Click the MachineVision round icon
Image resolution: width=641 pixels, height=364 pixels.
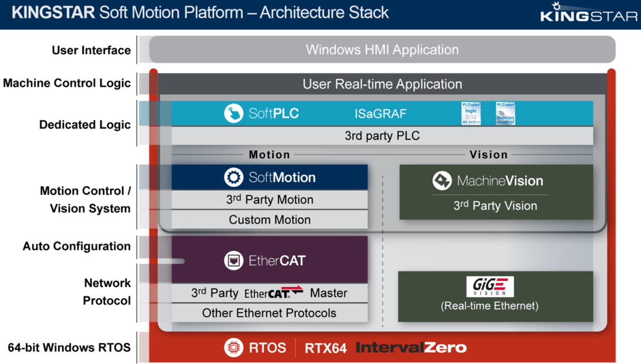click(x=442, y=181)
